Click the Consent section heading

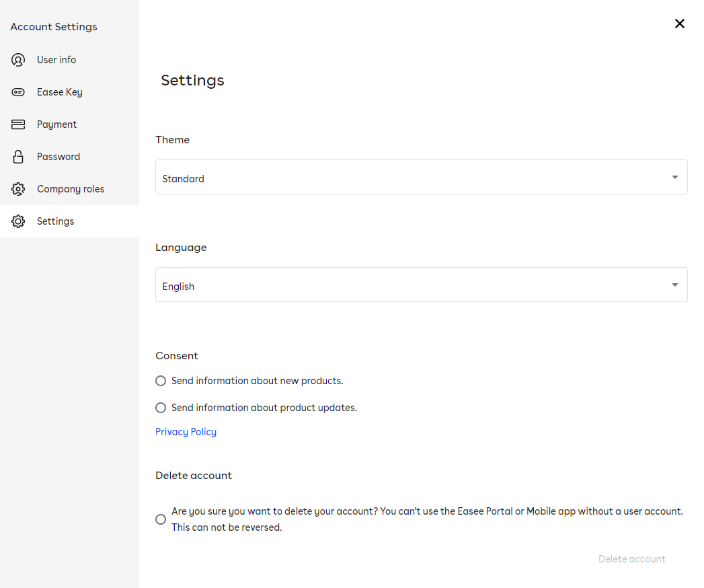(176, 356)
